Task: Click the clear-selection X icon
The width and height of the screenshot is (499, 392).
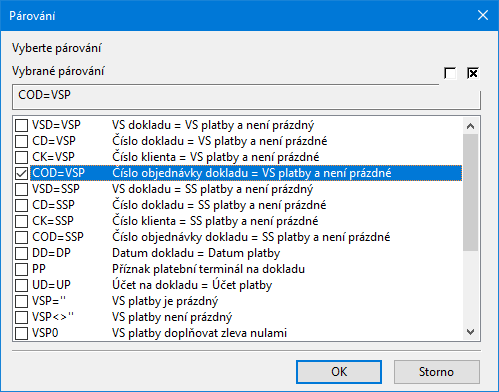Action: click(x=473, y=73)
